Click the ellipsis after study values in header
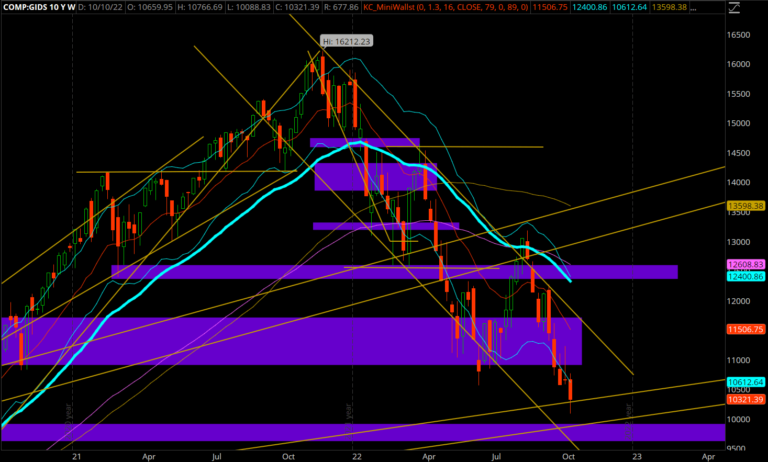Image resolution: width=768 pixels, height=462 pixels. (693, 8)
